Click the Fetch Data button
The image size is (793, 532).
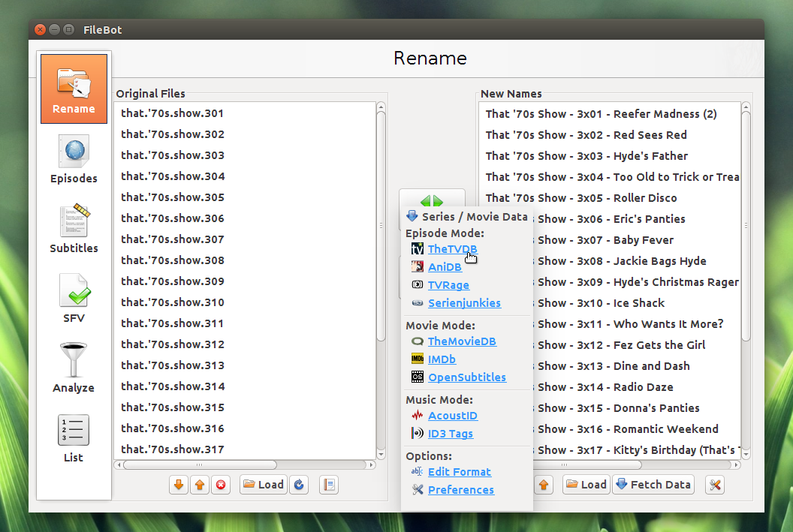653,485
